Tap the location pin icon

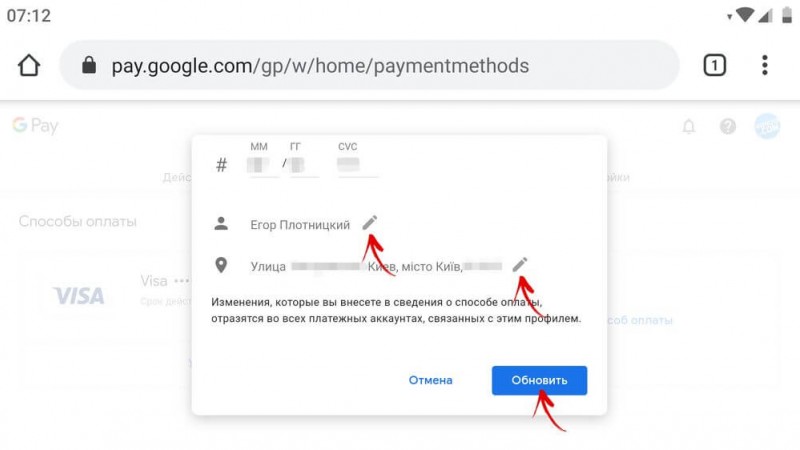point(221,265)
